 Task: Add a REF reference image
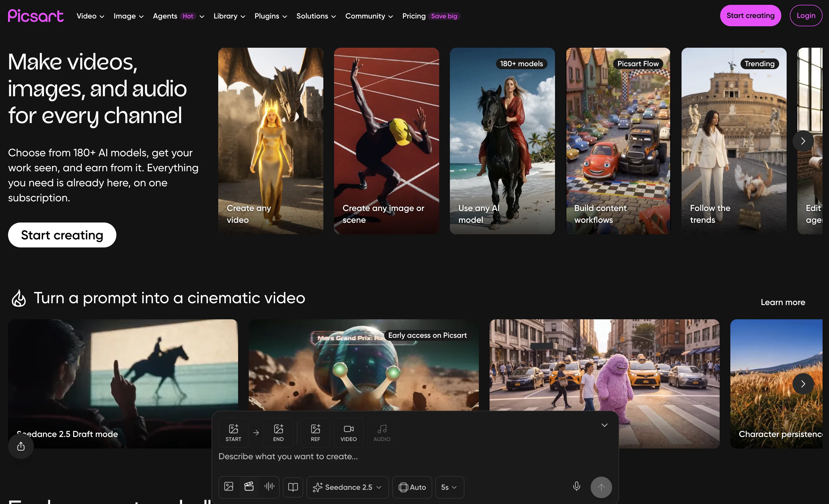coord(315,433)
